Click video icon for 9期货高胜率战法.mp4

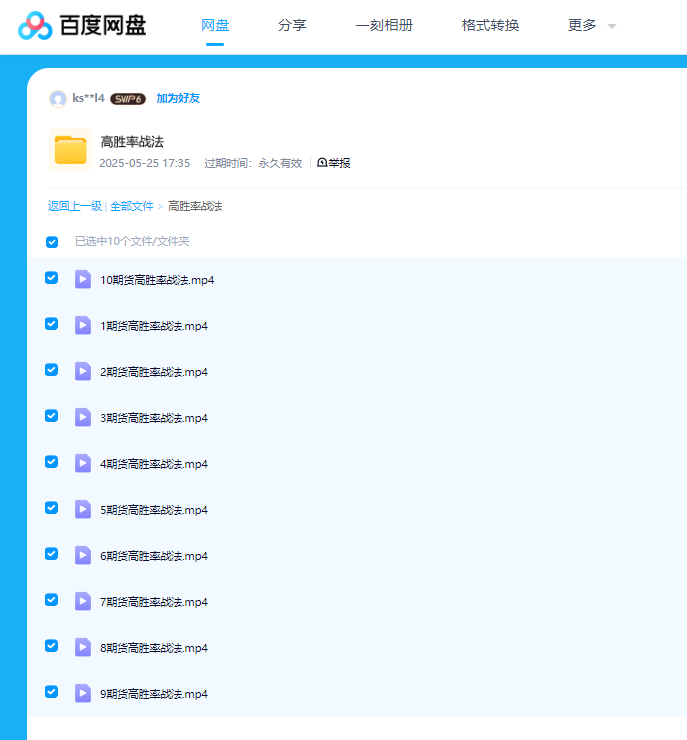coord(83,693)
